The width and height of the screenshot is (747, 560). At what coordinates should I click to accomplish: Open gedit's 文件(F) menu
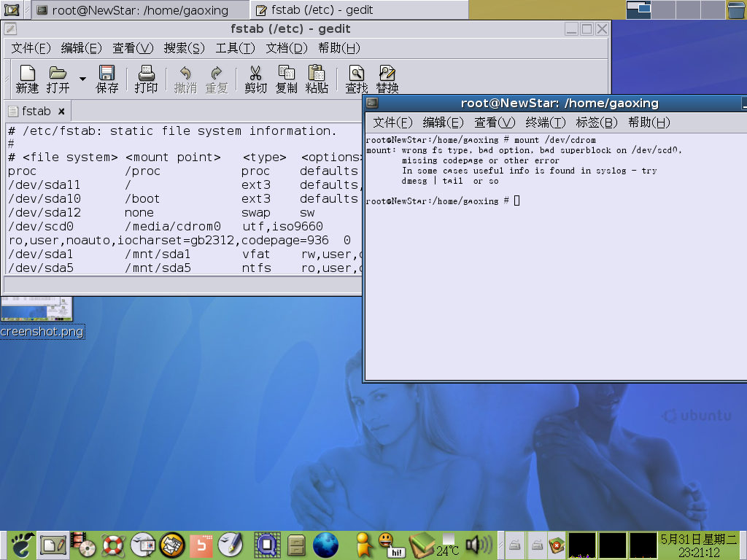(x=31, y=48)
